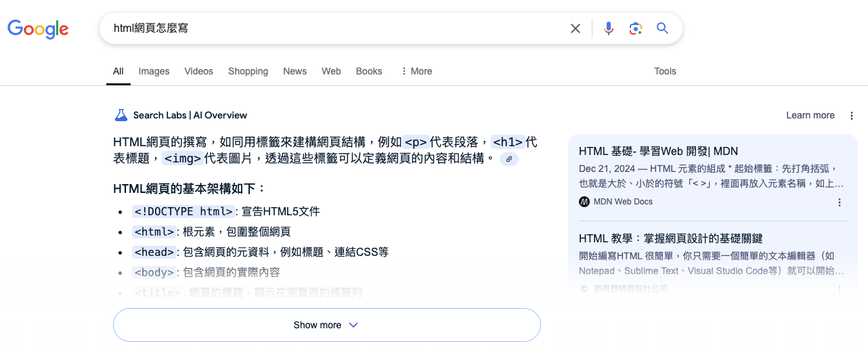Click the MDN Web Docs source name

coord(623,202)
